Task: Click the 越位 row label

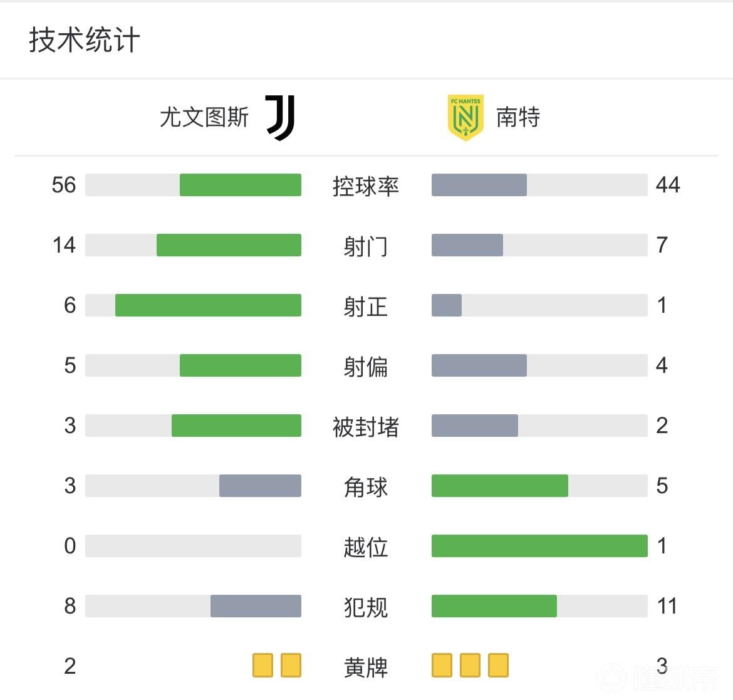Action: click(x=366, y=547)
